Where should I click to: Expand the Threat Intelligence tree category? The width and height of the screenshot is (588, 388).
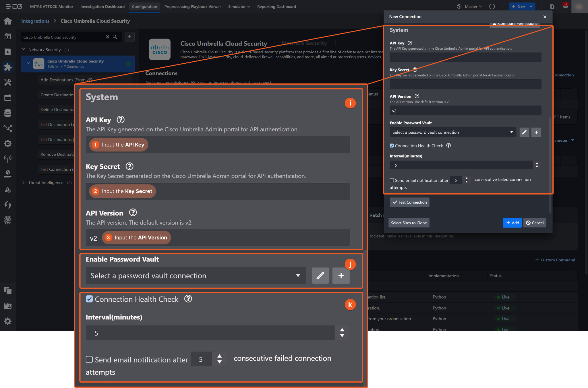pyautogui.click(x=24, y=183)
